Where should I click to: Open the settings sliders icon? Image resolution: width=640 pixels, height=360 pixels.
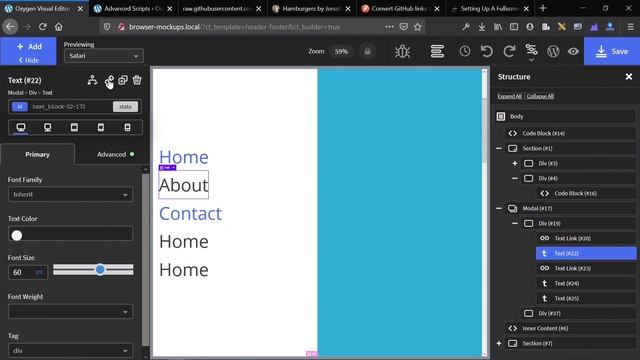point(531,51)
